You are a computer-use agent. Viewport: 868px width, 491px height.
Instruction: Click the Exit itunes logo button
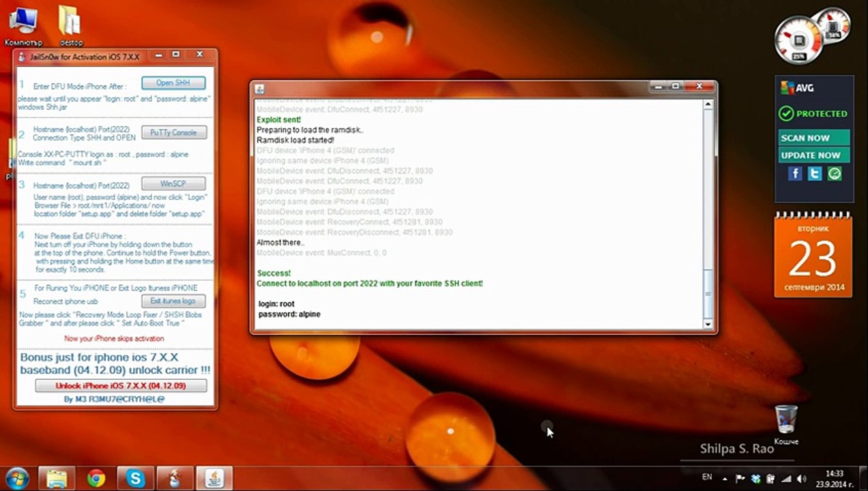173,301
